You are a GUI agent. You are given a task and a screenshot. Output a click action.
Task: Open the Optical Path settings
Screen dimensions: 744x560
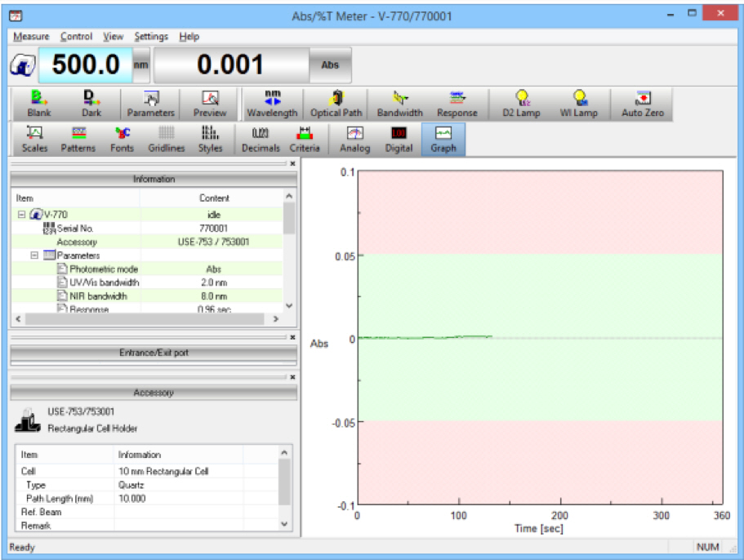336,104
